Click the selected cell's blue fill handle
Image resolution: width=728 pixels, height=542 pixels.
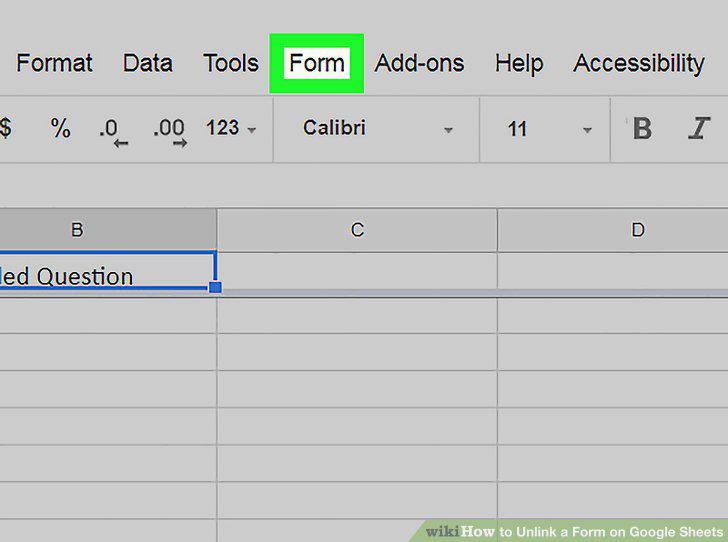point(215,287)
